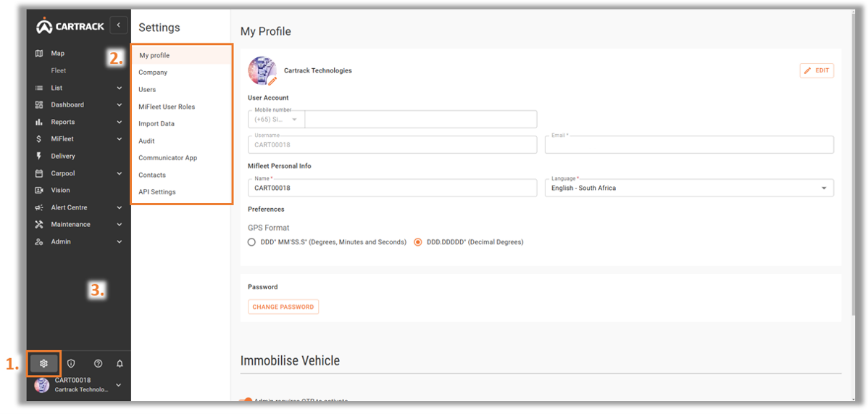Screen dimensions: 868x414
Task: Open the mobile country code dropdown
Action: 276,119
